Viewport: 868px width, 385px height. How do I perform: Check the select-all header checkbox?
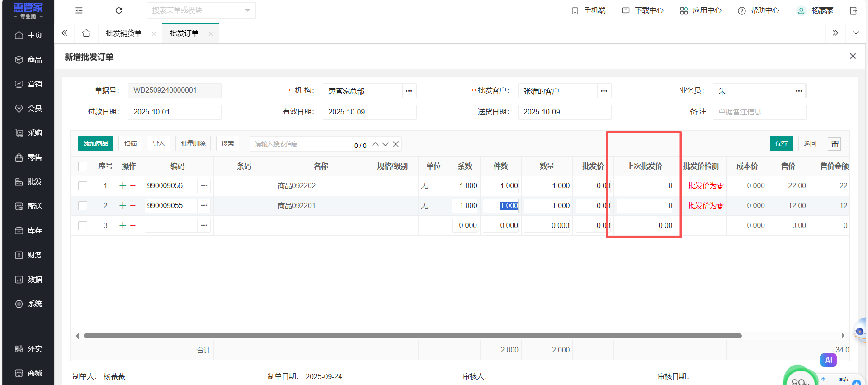click(x=83, y=166)
